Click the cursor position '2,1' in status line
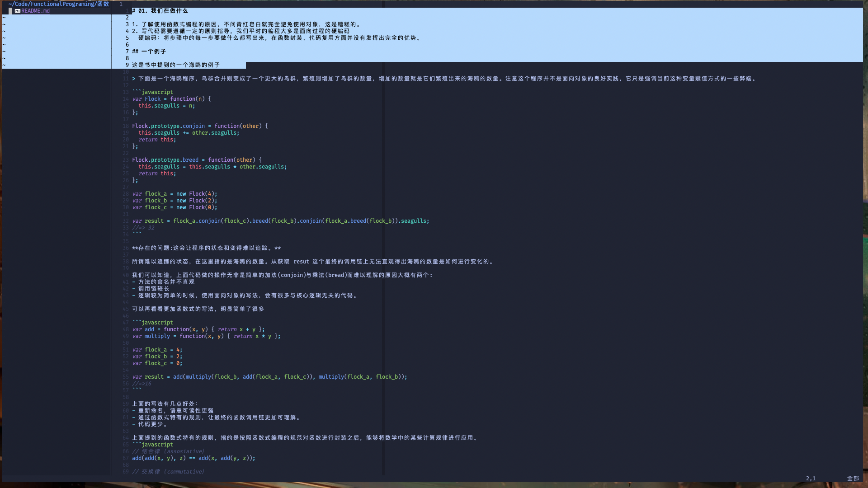The width and height of the screenshot is (868, 488). 811,479
